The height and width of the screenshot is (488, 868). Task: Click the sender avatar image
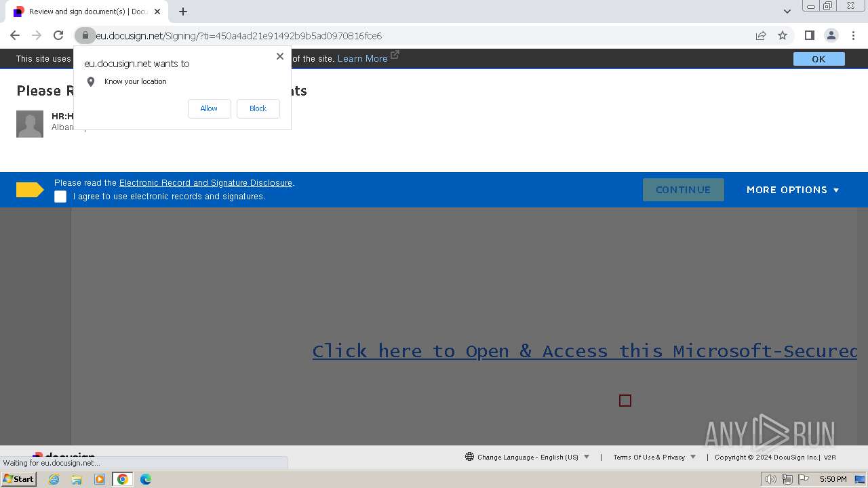(x=30, y=124)
